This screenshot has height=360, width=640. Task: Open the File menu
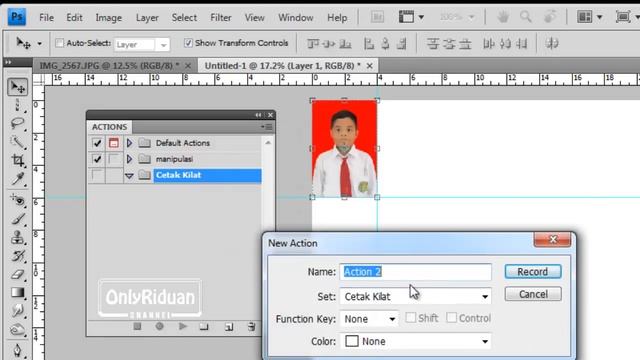click(46, 18)
